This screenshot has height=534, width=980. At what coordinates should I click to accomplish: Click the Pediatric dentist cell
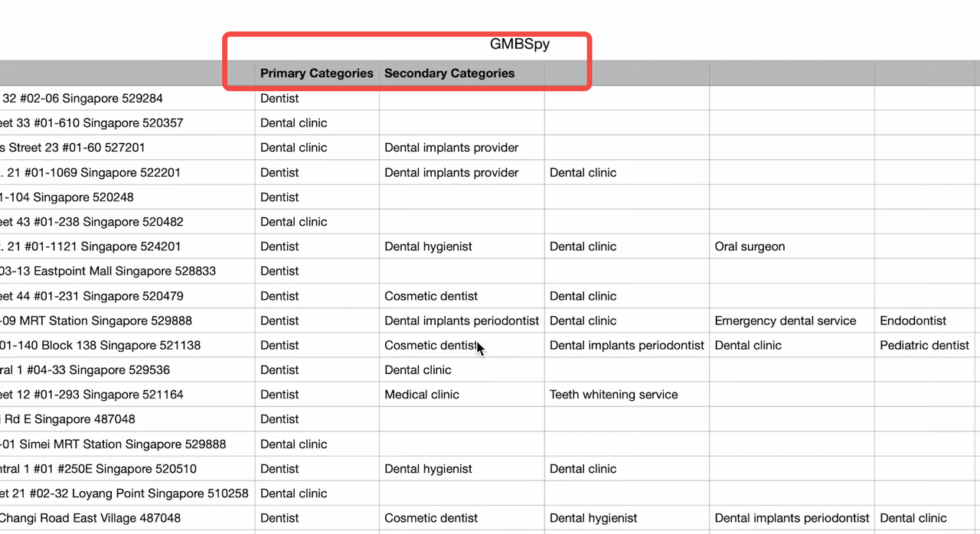927,345
